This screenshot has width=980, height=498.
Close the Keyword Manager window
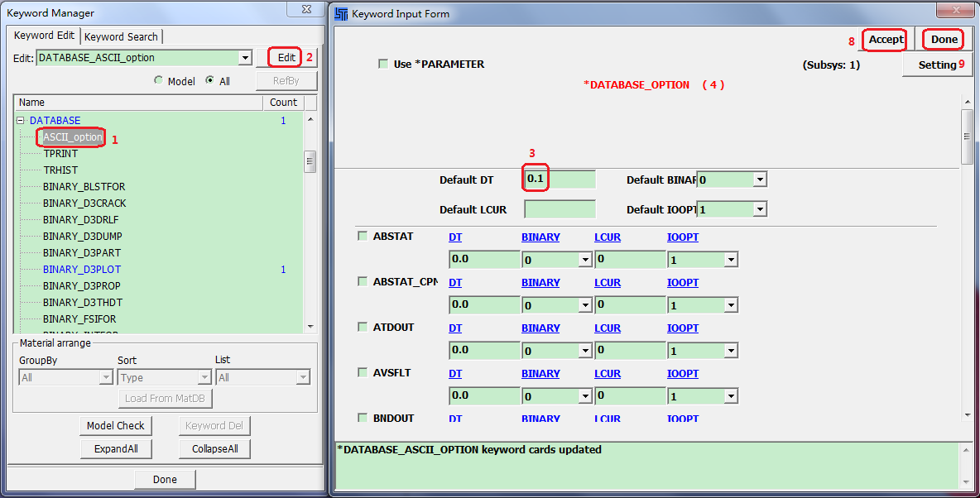(x=305, y=10)
